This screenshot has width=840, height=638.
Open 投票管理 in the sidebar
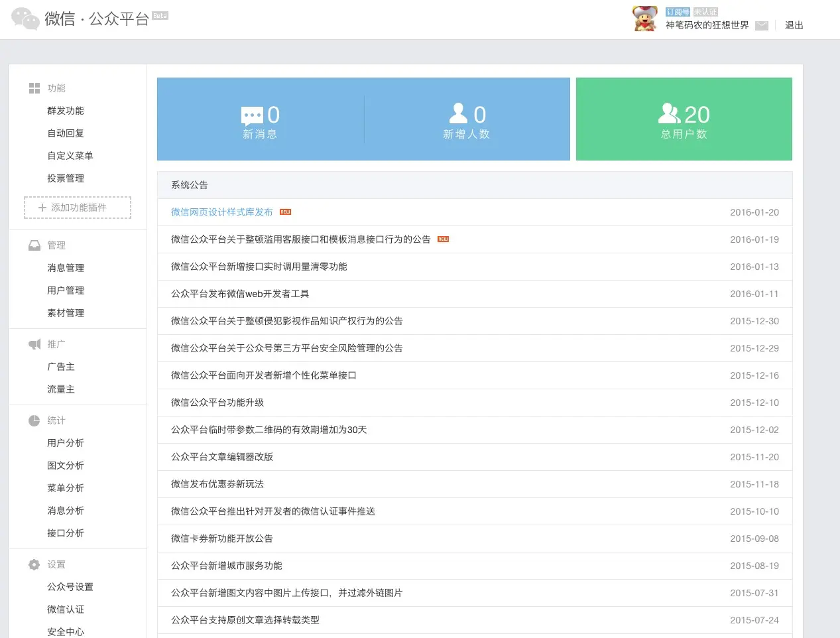[x=66, y=178]
